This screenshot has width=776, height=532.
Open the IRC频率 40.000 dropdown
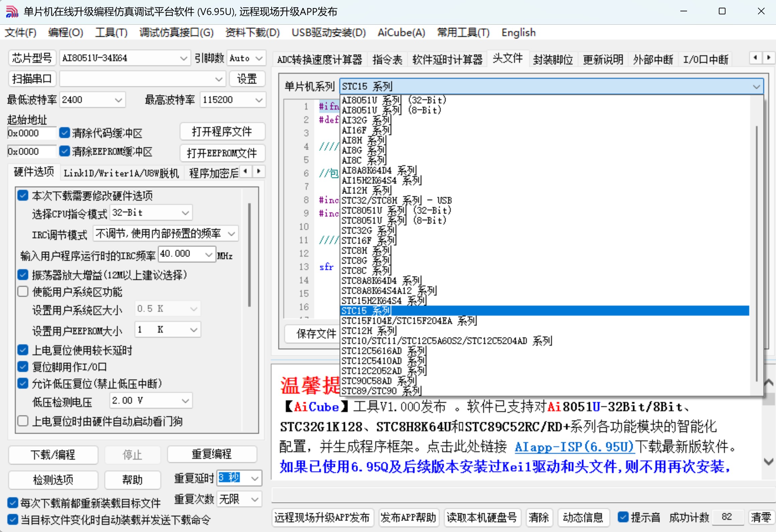[x=187, y=254]
